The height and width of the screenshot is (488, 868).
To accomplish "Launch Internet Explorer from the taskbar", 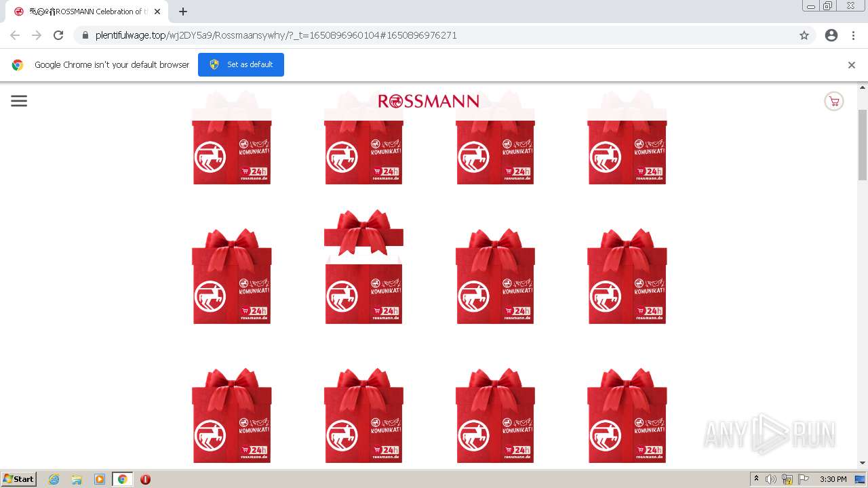I will pyautogui.click(x=54, y=479).
